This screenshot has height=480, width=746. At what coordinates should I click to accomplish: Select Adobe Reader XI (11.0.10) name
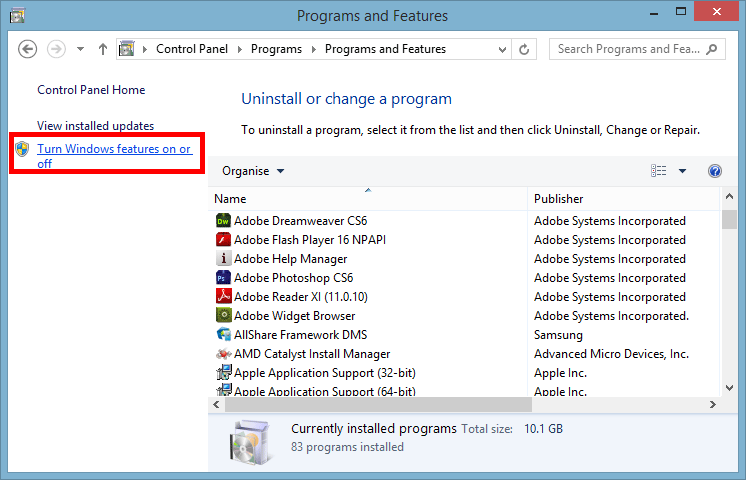click(301, 297)
